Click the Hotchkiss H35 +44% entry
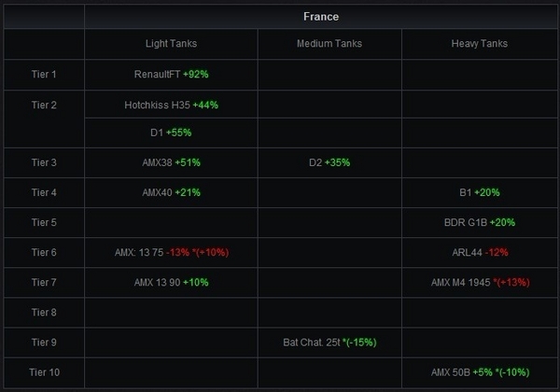 pyautogui.click(x=171, y=105)
